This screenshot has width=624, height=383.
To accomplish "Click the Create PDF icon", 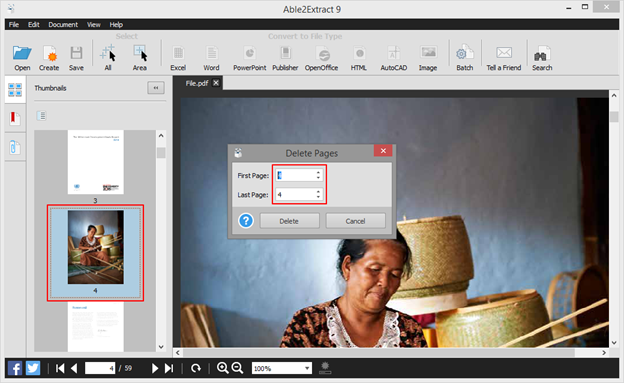I will 49,53.
